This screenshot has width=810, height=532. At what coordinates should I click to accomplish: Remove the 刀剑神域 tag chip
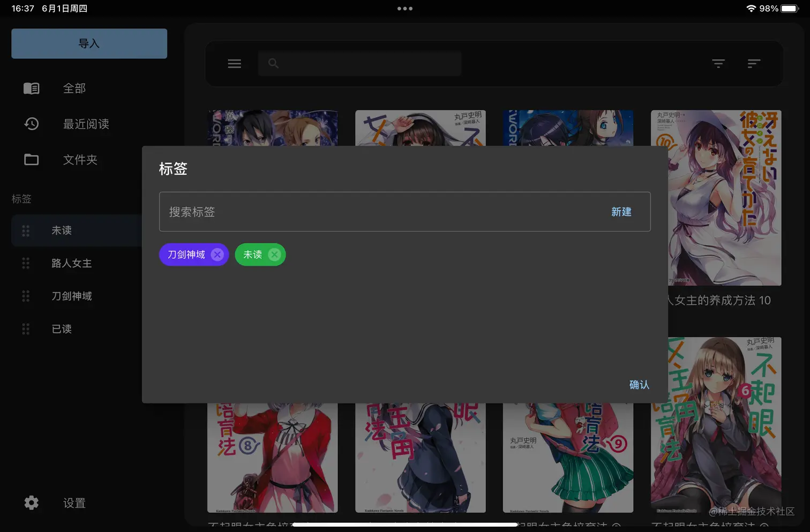point(217,254)
